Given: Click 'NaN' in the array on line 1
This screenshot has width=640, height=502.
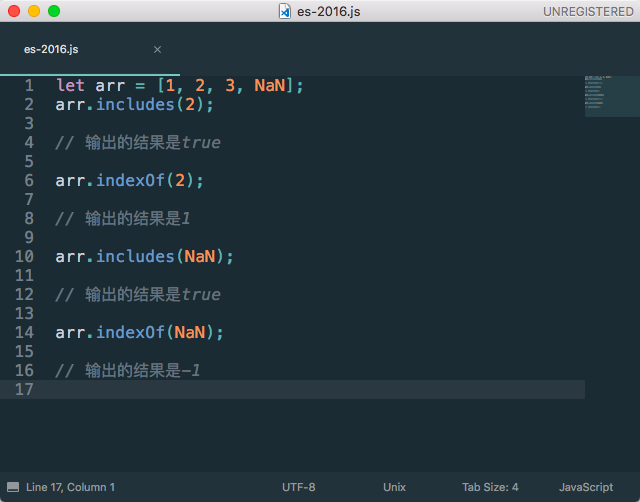Looking at the screenshot, I should 269,85.
